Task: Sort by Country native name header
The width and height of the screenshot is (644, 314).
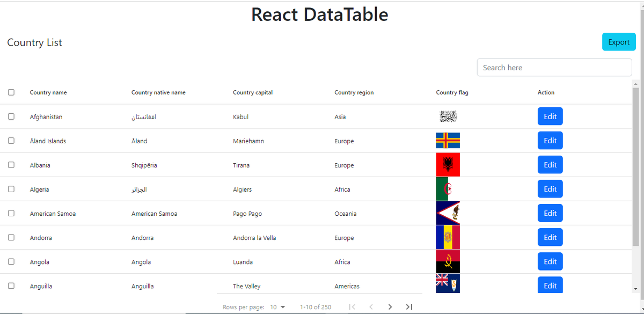Action: click(158, 92)
